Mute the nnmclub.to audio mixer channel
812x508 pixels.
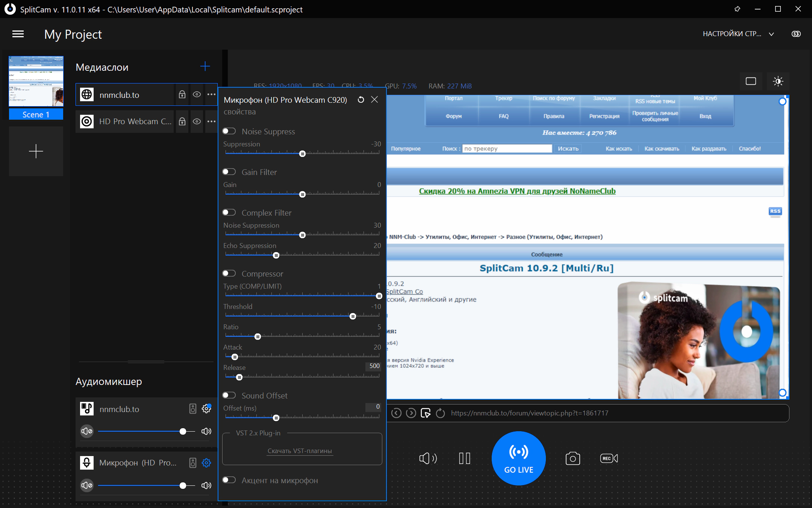point(87,431)
